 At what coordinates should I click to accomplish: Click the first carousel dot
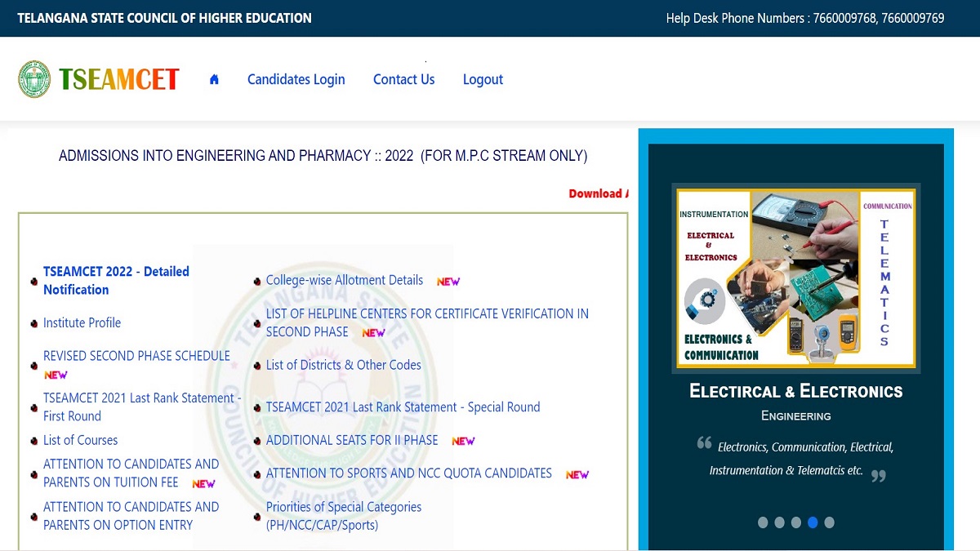[764, 522]
